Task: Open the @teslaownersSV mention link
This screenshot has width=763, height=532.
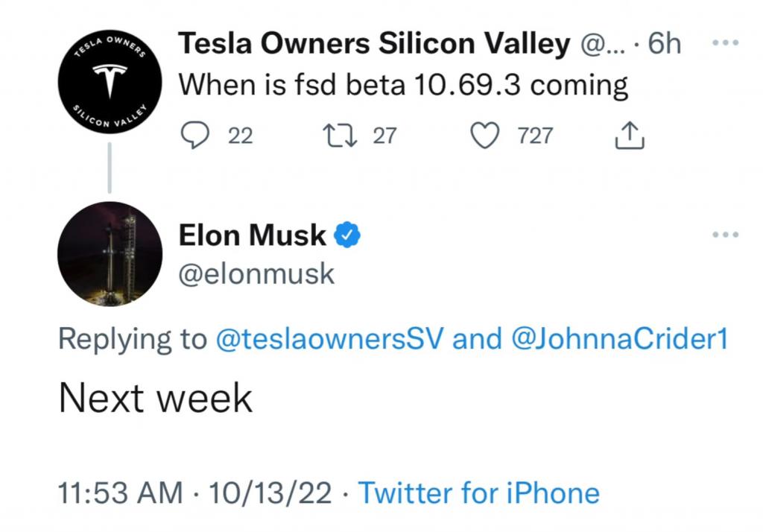Action: pos(329,338)
